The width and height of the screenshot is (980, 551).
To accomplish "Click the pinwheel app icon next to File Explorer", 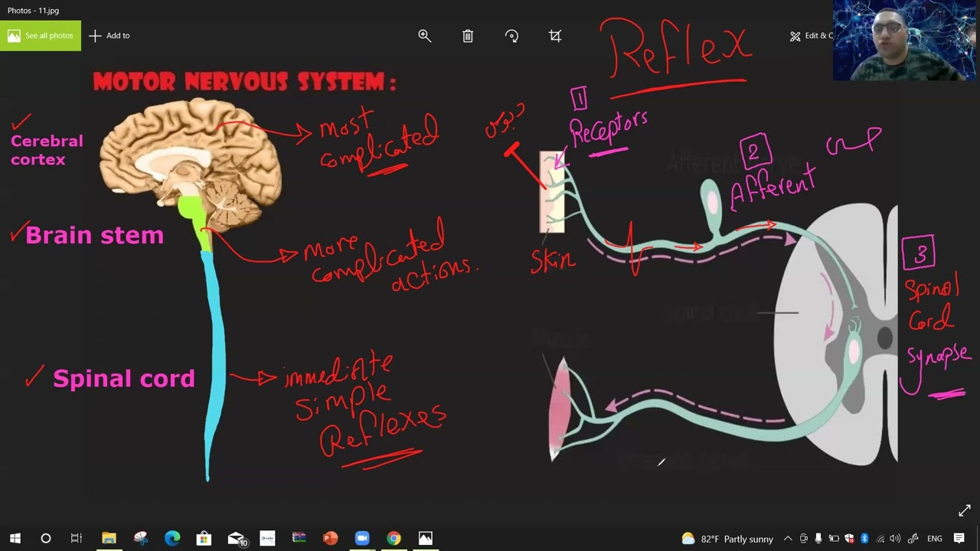I will [x=141, y=539].
